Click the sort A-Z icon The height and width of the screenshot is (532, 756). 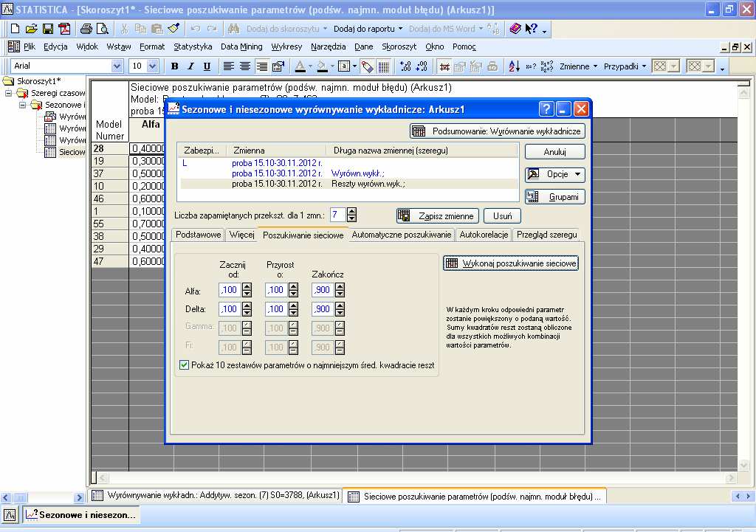tap(514, 66)
